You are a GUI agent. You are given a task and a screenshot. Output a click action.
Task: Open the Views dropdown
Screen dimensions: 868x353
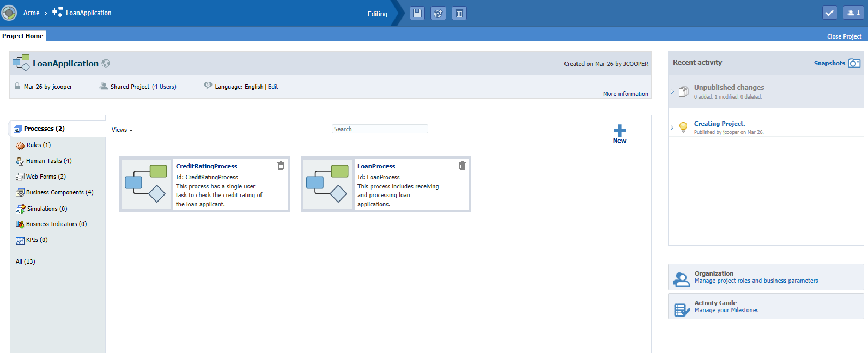coord(122,130)
